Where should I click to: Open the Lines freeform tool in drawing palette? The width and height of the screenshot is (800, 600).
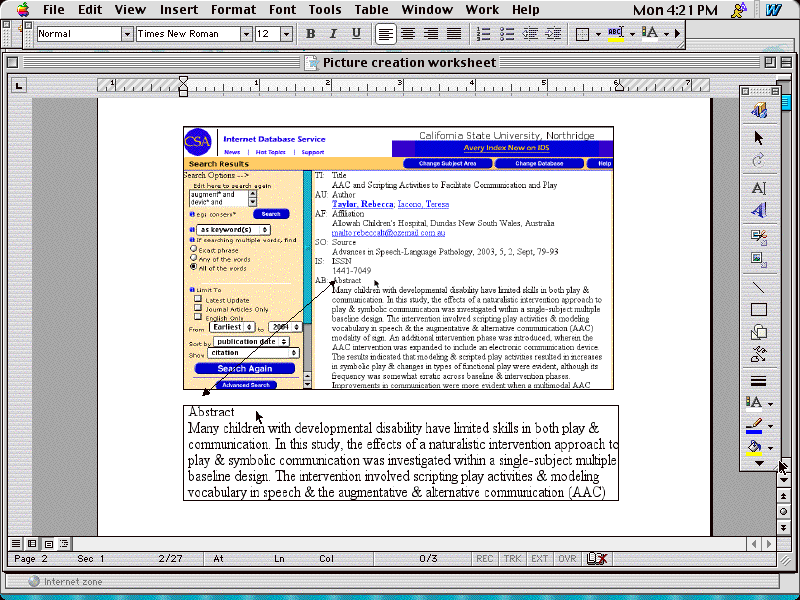coord(759,354)
